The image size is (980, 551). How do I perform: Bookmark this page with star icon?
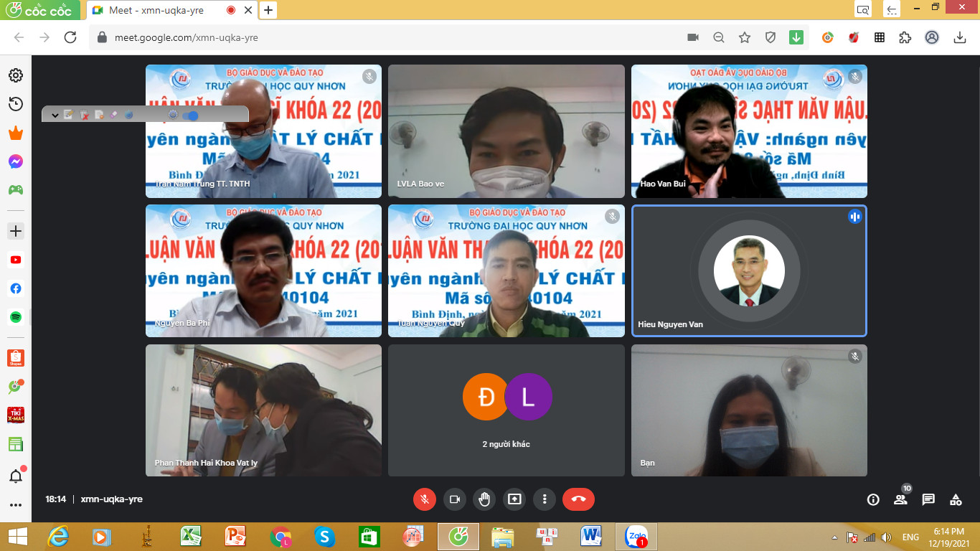coord(745,37)
